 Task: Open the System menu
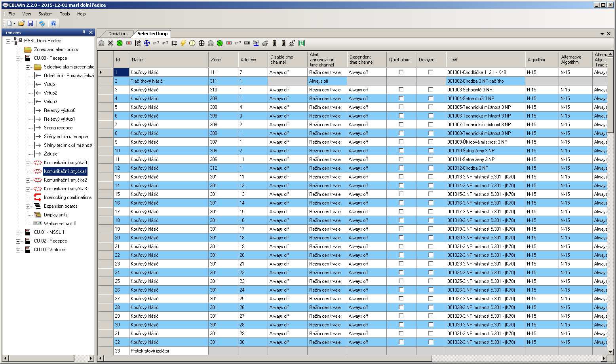tap(45, 14)
